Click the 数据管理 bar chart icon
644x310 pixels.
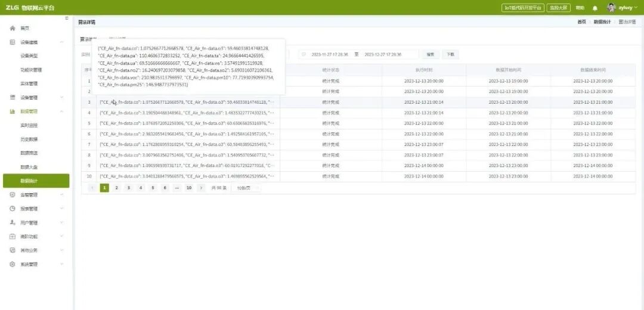click(x=13, y=111)
